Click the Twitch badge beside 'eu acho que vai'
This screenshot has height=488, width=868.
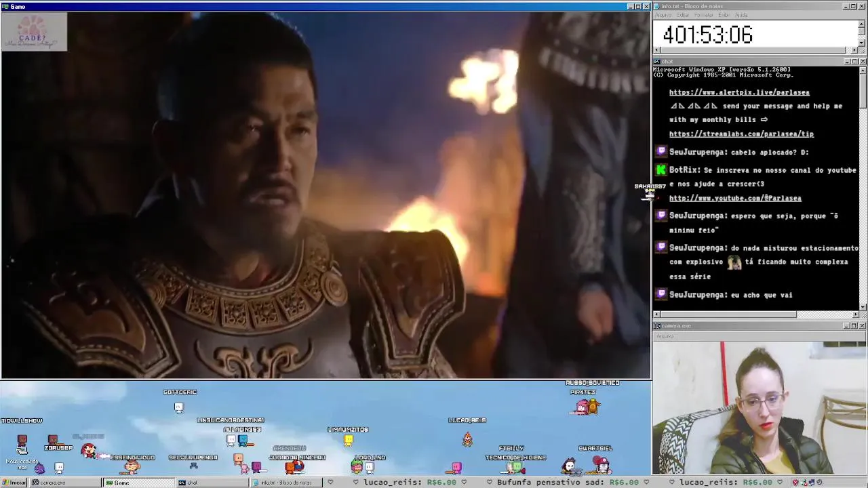(661, 294)
